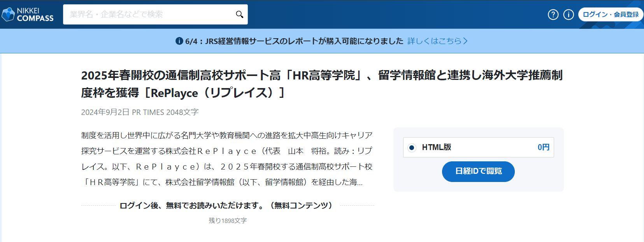
Task: Select the HTML版 radio button
Action: pyautogui.click(x=412, y=148)
